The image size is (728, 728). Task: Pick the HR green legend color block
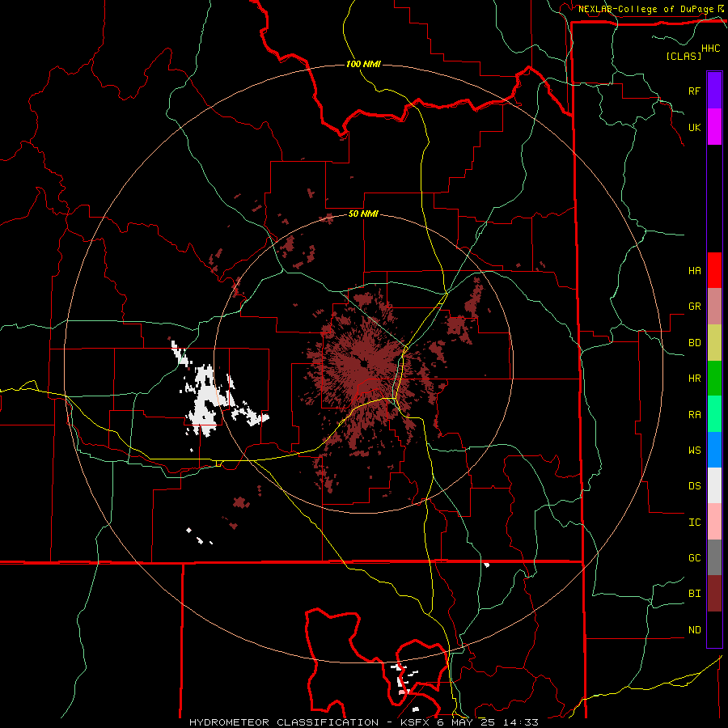[x=714, y=378]
